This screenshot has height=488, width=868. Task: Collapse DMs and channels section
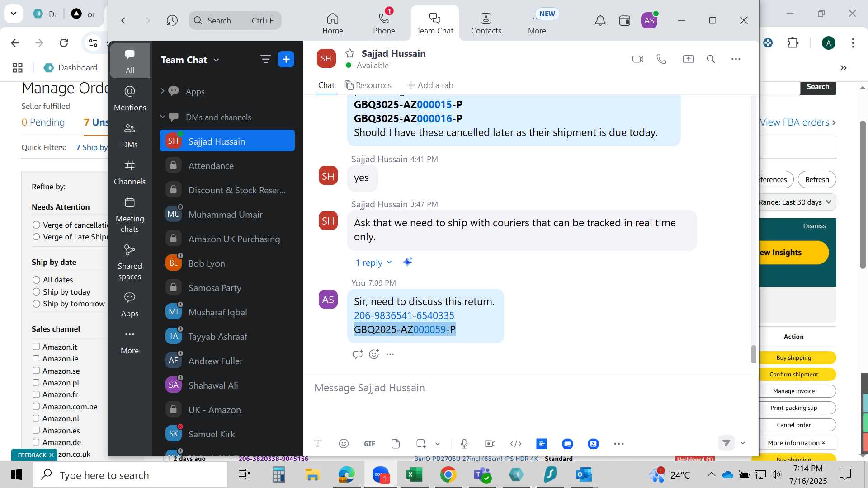coord(163,117)
